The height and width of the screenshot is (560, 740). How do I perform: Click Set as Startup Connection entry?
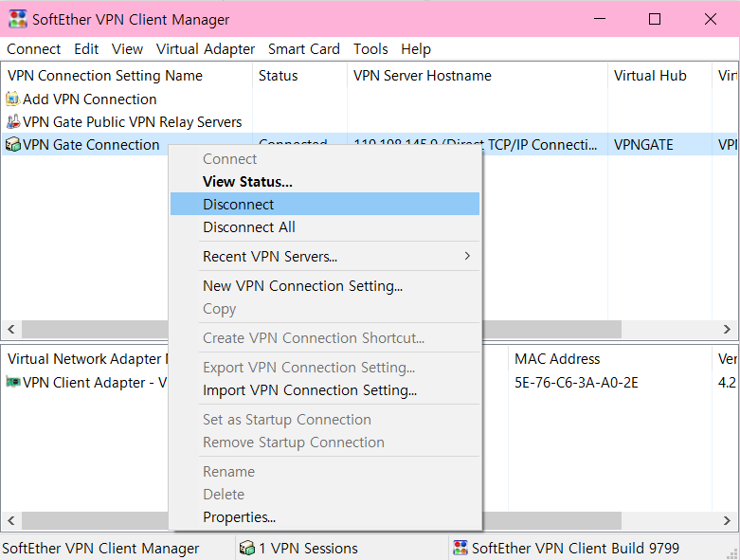pos(325,420)
